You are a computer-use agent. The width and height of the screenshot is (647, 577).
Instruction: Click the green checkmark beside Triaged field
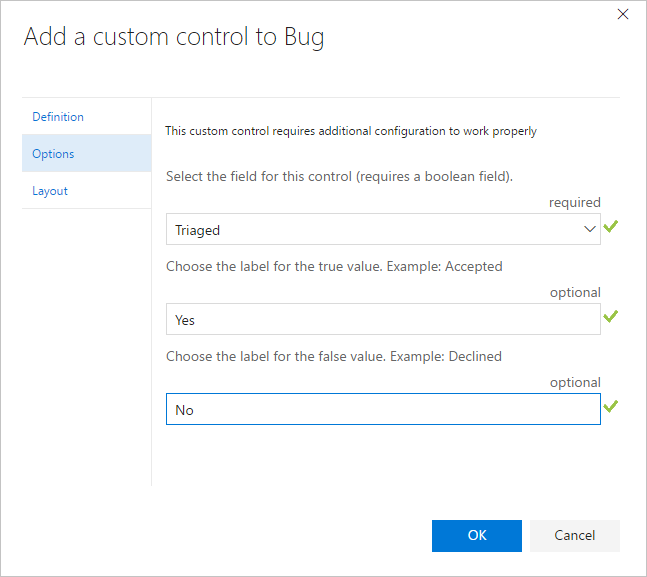coord(611,226)
